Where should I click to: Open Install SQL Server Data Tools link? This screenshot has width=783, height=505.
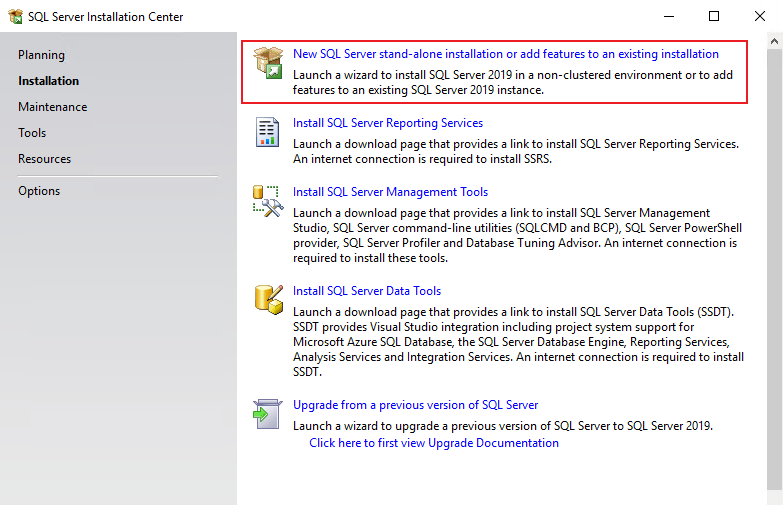coord(367,291)
